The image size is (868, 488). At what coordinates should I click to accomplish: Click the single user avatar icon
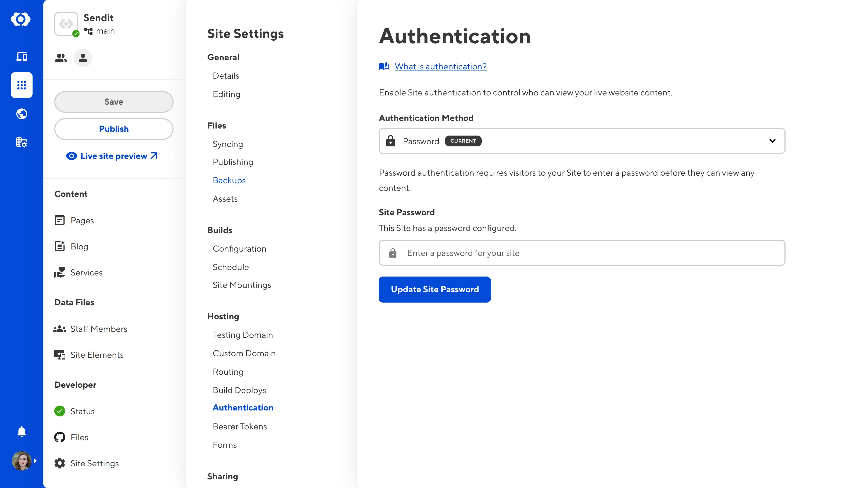(83, 58)
